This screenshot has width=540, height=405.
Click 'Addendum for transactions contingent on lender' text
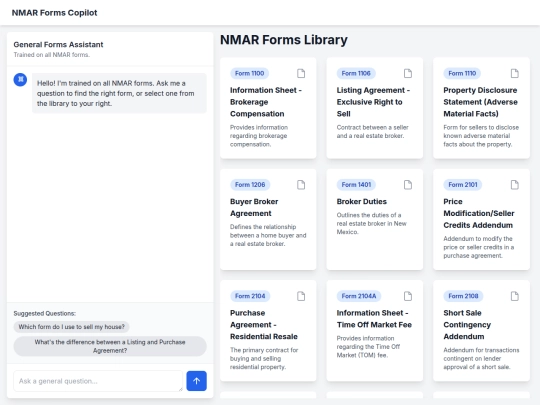tap(481, 359)
